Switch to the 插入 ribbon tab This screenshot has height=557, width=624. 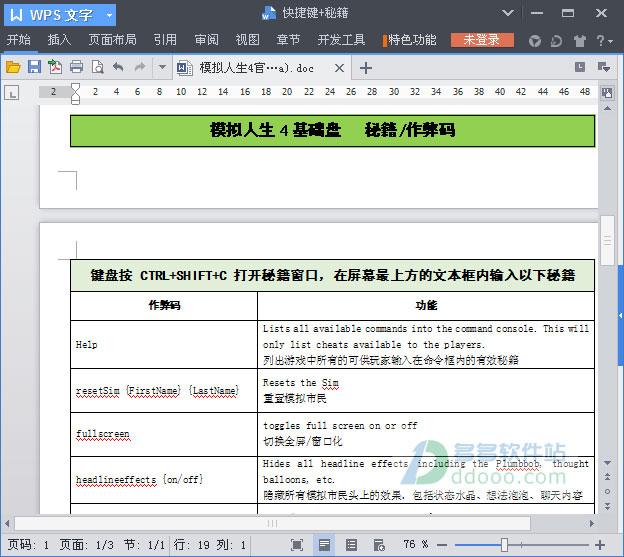click(59, 40)
